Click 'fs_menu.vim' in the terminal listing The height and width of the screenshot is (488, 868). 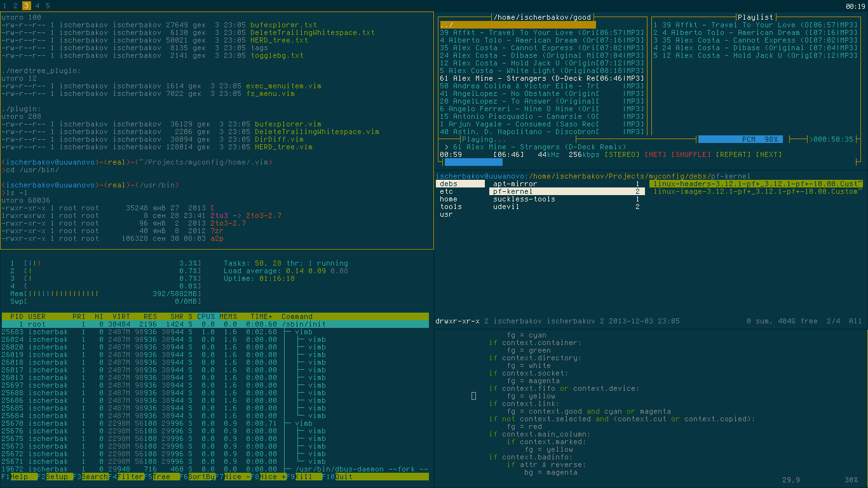coord(270,93)
